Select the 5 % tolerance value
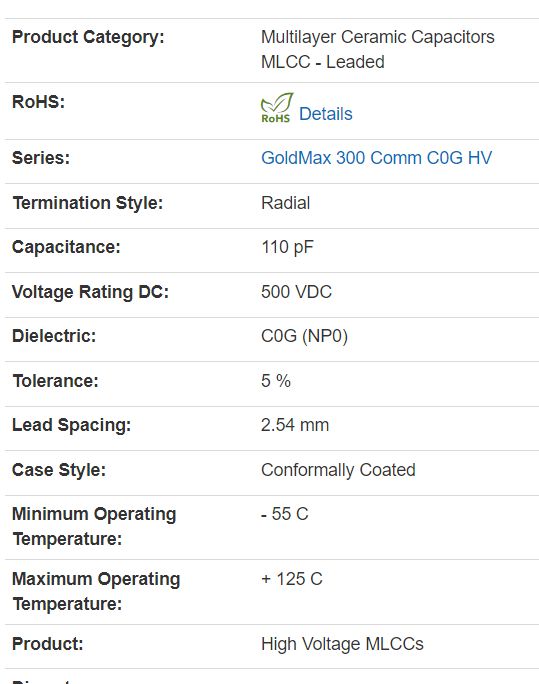 [276, 381]
